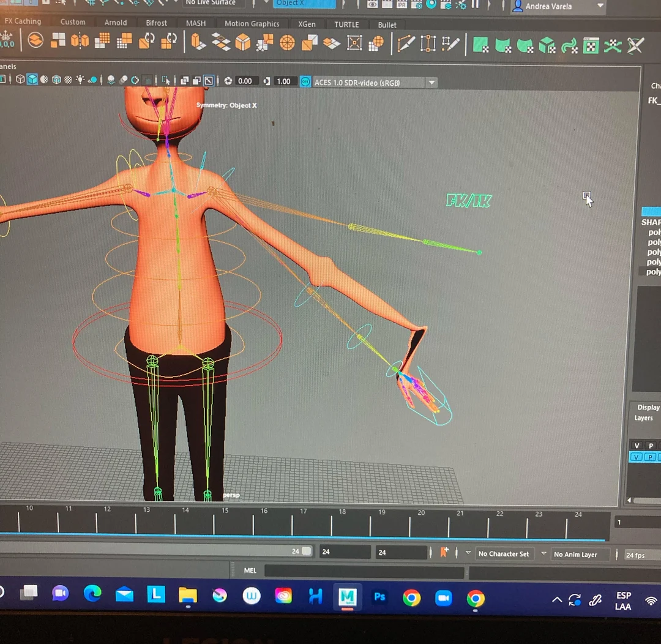Toggle playback P on highlighted display layer
Image resolution: width=661 pixels, height=644 pixels.
651,457
